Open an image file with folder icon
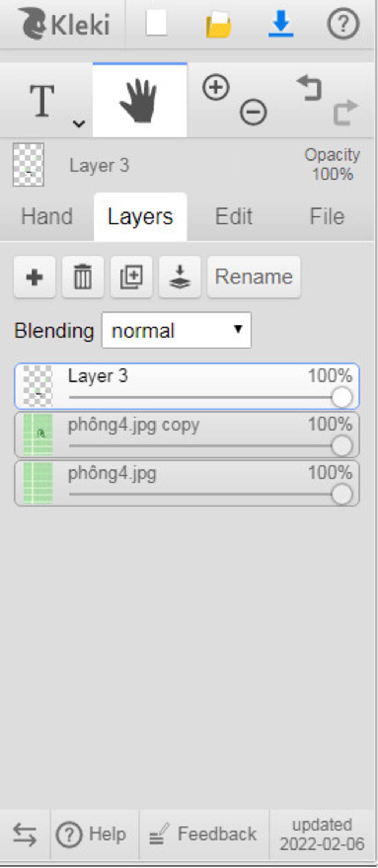The width and height of the screenshot is (378, 868). pos(219,24)
